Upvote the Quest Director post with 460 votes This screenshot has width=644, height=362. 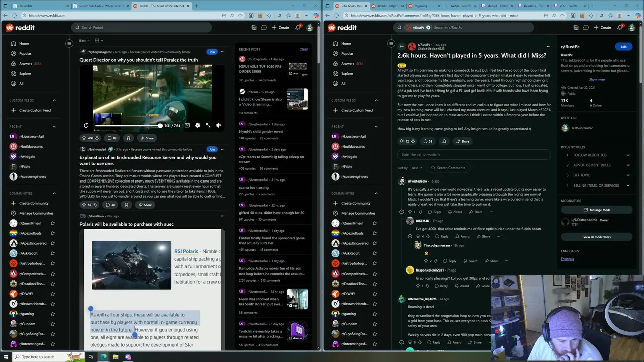84,138
